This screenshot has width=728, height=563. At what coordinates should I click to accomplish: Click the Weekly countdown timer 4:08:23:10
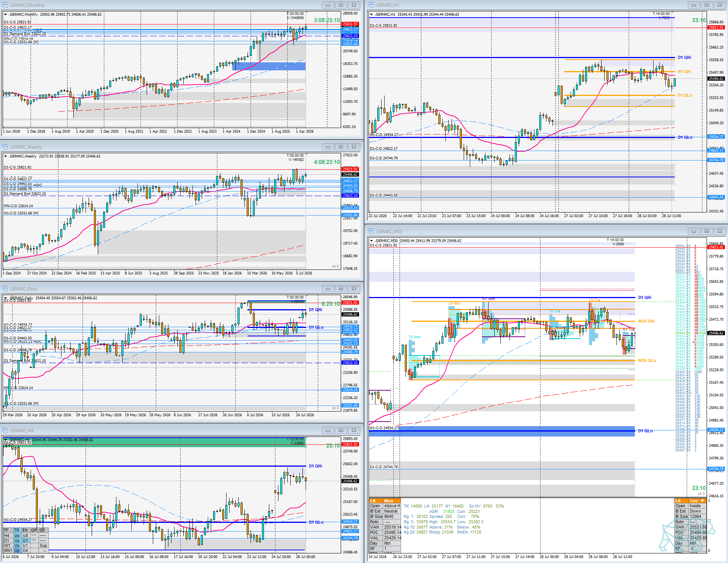[327, 162]
